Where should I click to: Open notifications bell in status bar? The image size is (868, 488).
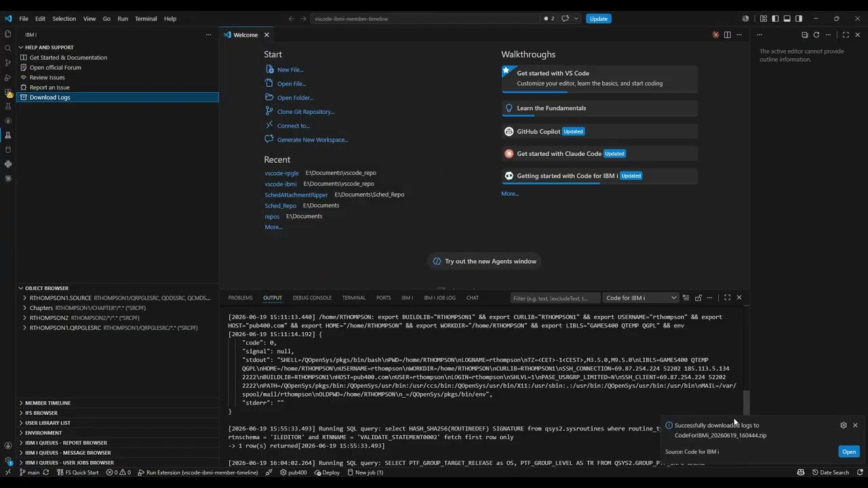861,472
